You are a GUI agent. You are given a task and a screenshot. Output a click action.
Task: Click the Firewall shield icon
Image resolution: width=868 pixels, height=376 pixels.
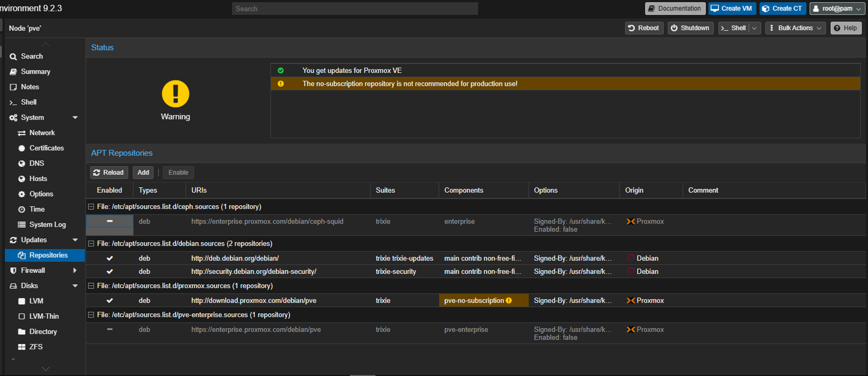[x=13, y=270]
